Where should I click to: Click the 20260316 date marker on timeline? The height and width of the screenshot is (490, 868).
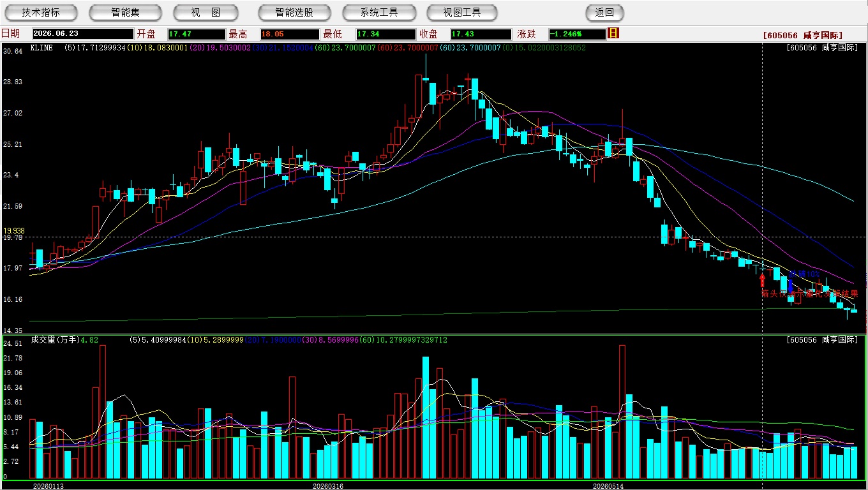(x=327, y=486)
